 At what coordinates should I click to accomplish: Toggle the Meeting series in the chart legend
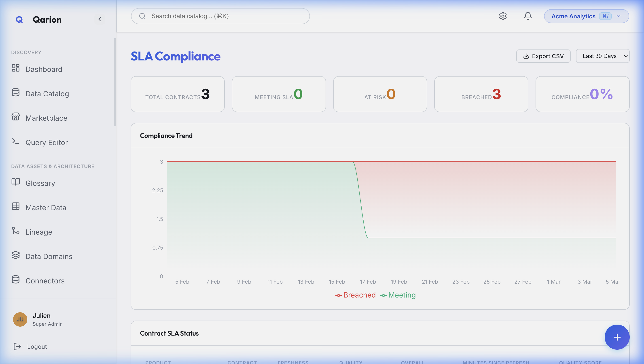[398, 295]
